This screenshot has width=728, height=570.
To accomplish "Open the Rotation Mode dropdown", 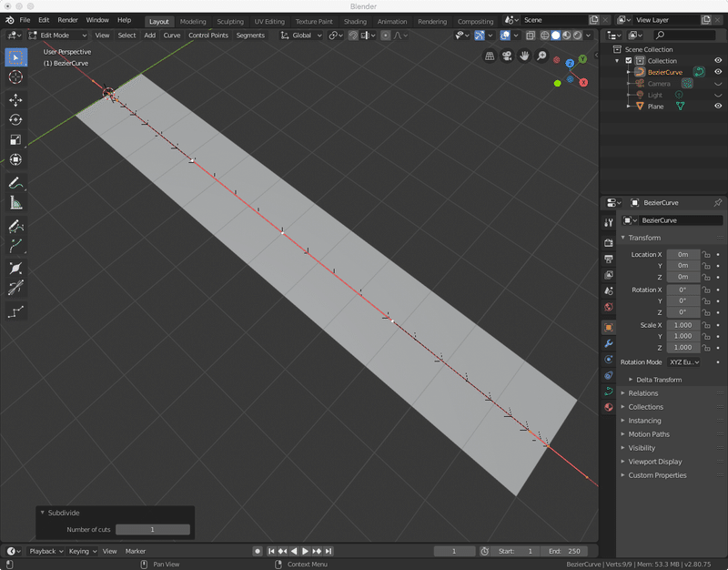I will coord(684,362).
